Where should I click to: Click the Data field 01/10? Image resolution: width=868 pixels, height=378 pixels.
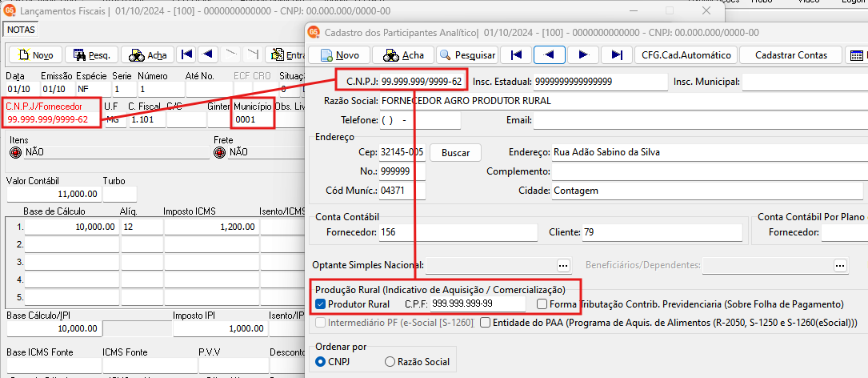point(22,89)
